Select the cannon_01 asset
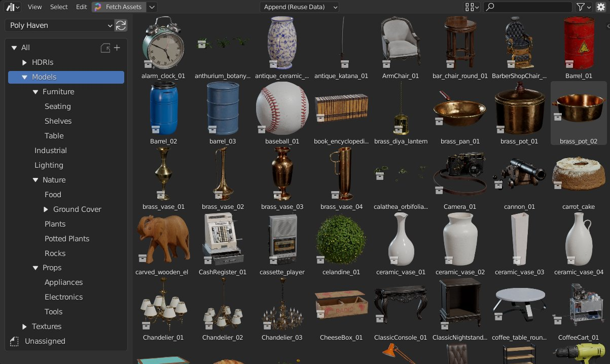610x364 pixels. [519, 174]
